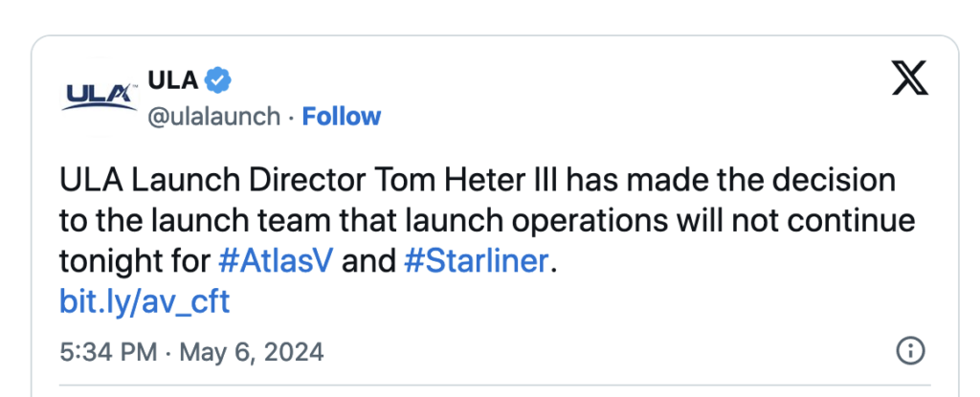Click the blue verified checkmark badge
Viewport: 980px width, 397px height.
[x=219, y=80]
